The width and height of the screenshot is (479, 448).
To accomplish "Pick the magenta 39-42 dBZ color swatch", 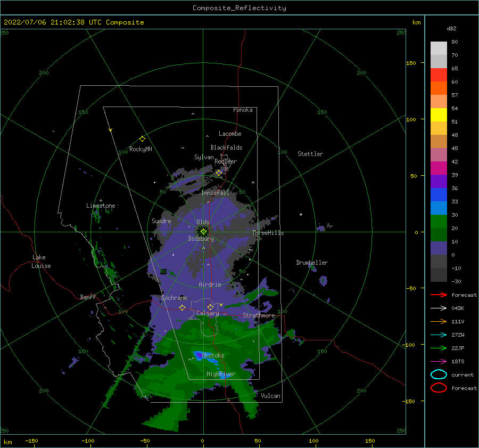I will pyautogui.click(x=439, y=168).
